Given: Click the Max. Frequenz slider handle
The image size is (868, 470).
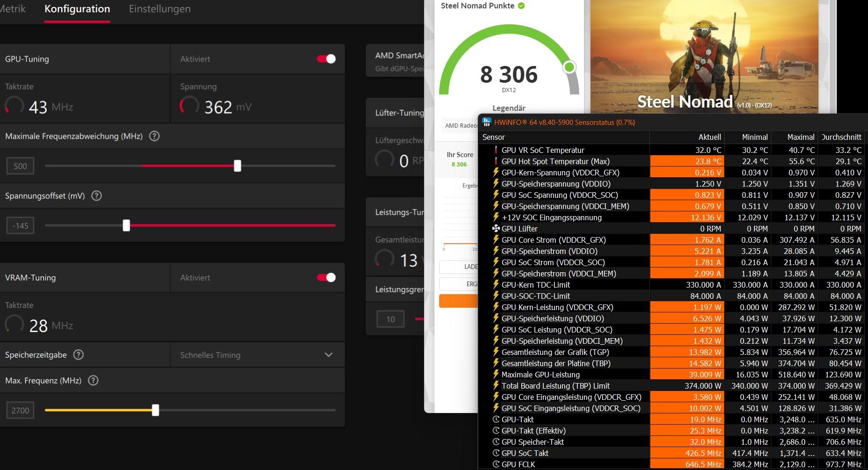Looking at the screenshot, I should pos(156,410).
